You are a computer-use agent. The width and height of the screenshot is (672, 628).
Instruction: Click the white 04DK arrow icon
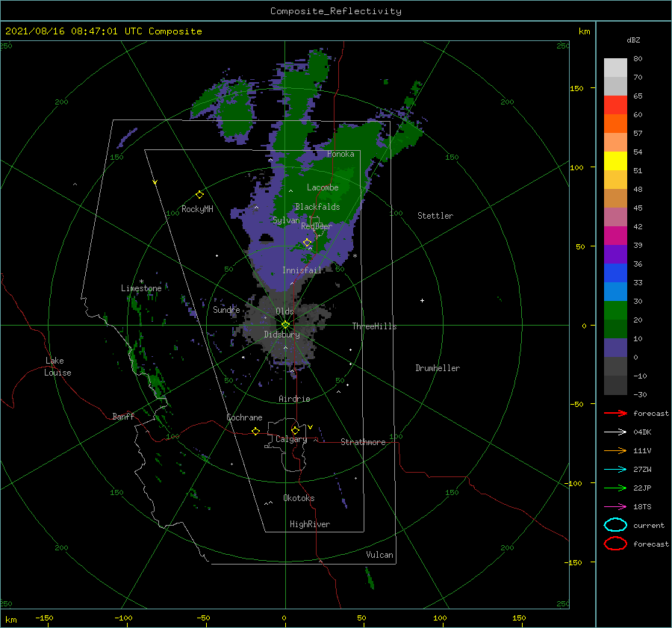(x=615, y=432)
